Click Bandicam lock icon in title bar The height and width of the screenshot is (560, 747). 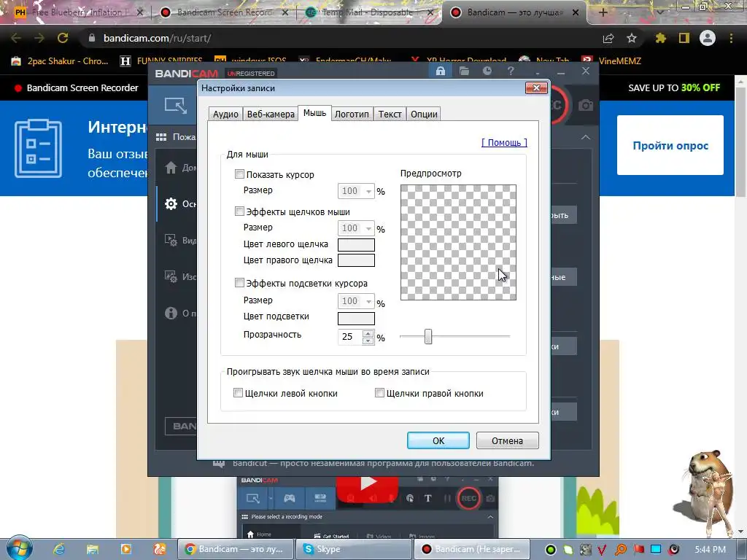click(440, 71)
